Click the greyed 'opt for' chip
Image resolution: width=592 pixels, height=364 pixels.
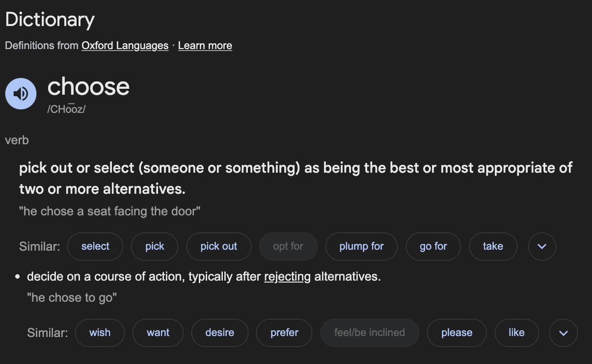point(288,246)
